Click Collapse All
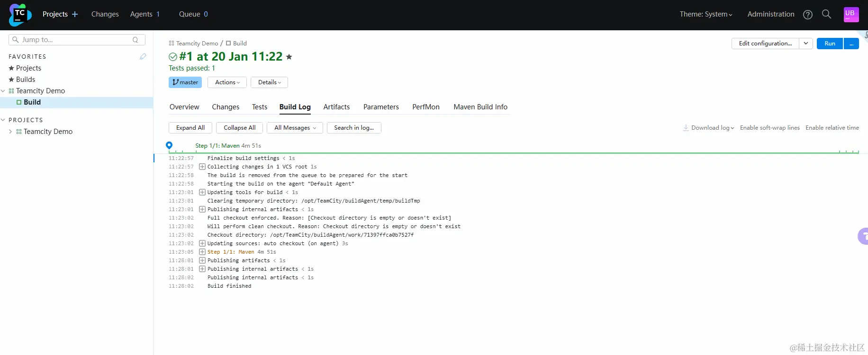This screenshot has width=868, height=355. point(240,128)
